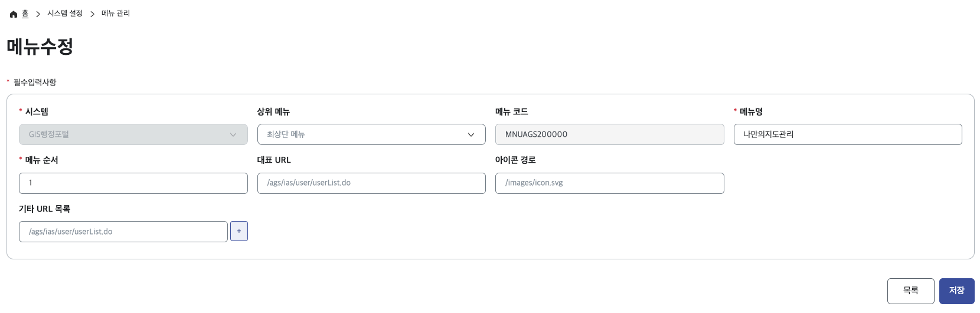The height and width of the screenshot is (313, 980).
Task: Expand the 최상단 메뉴 dropdown arrow
Action: [x=471, y=135]
